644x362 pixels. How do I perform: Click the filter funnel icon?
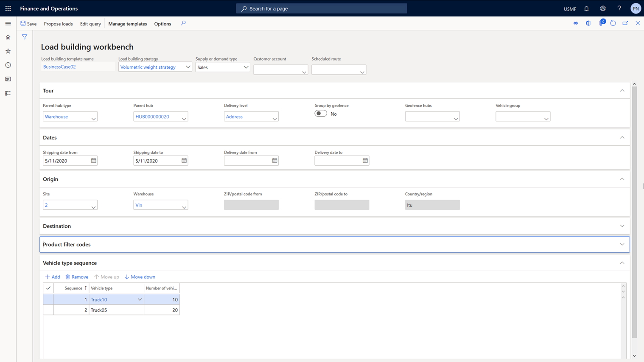(25, 37)
